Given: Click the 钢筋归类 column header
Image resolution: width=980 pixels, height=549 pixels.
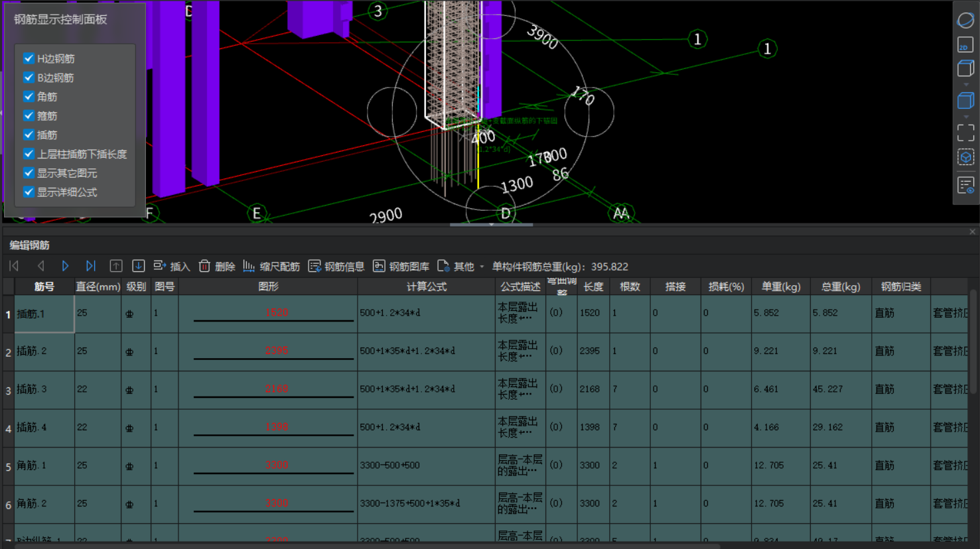Looking at the screenshot, I should click(900, 286).
